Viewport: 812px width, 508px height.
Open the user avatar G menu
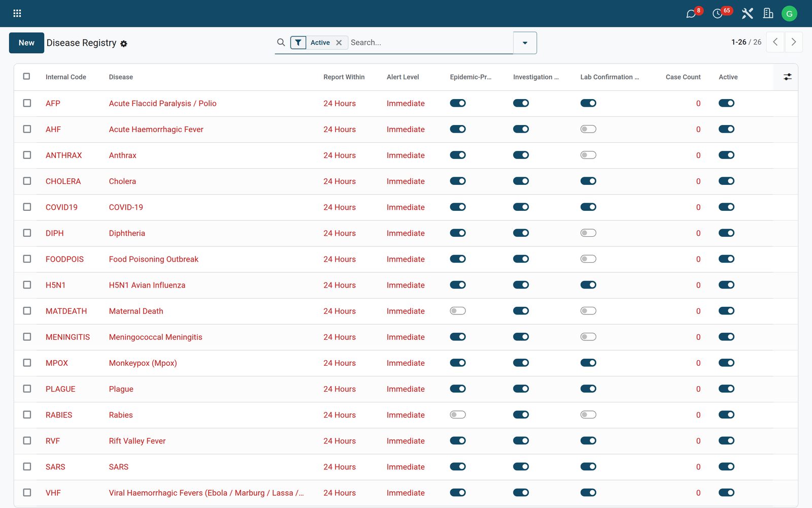click(x=789, y=14)
